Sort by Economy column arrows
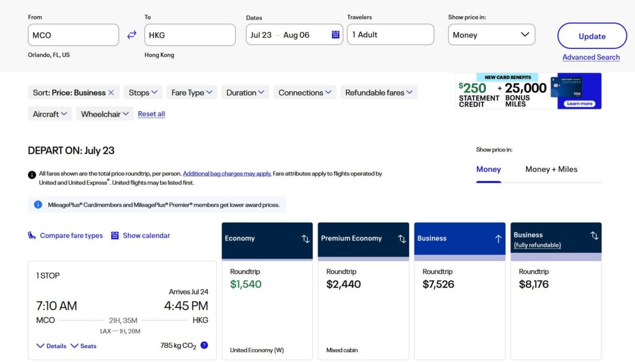The height and width of the screenshot is (364, 635). (x=305, y=239)
